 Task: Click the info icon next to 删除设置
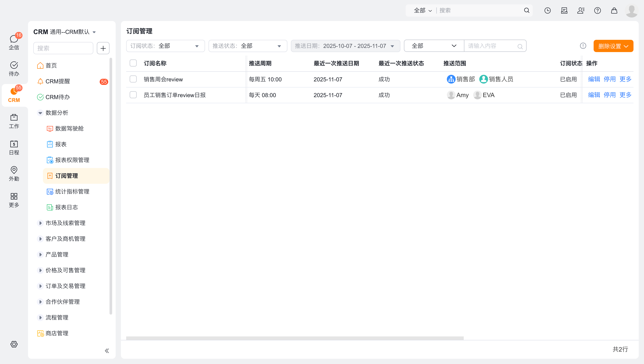(x=583, y=46)
